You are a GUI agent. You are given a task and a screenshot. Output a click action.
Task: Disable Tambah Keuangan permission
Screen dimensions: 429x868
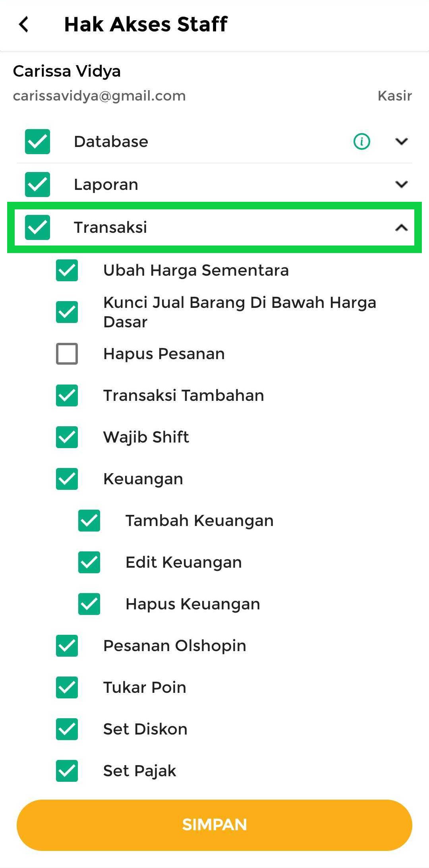coord(89,520)
